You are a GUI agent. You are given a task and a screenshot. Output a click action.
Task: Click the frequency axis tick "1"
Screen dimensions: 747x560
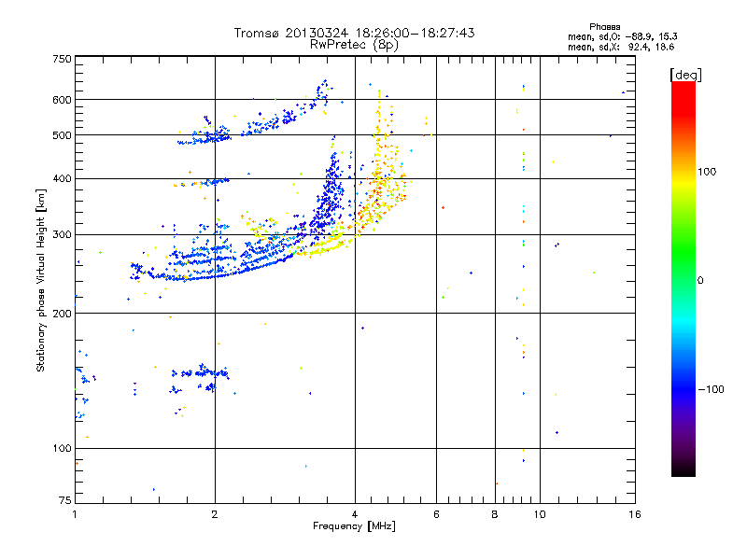(75, 514)
